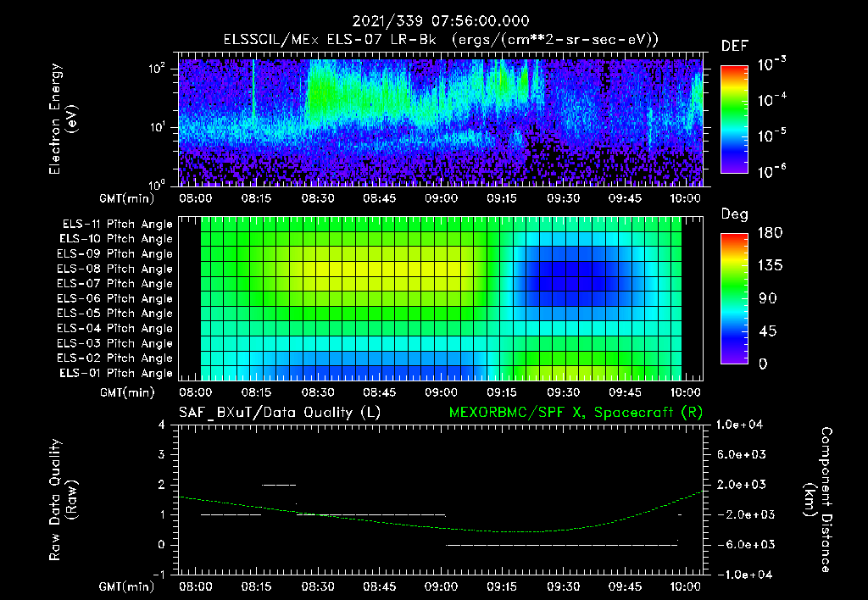This screenshot has height=600, width=868.
Task: Click GMT(min) label under the data quality panel
Action: [x=127, y=586]
